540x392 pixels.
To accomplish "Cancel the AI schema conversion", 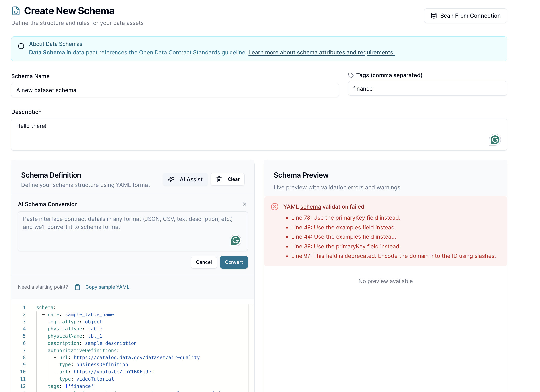I will (x=204, y=262).
